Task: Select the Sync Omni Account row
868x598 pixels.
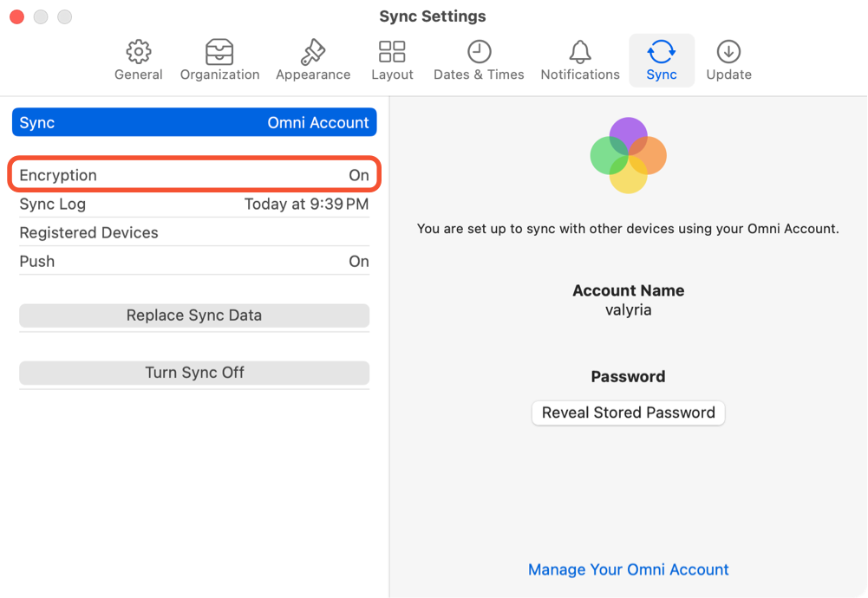Action: [194, 122]
